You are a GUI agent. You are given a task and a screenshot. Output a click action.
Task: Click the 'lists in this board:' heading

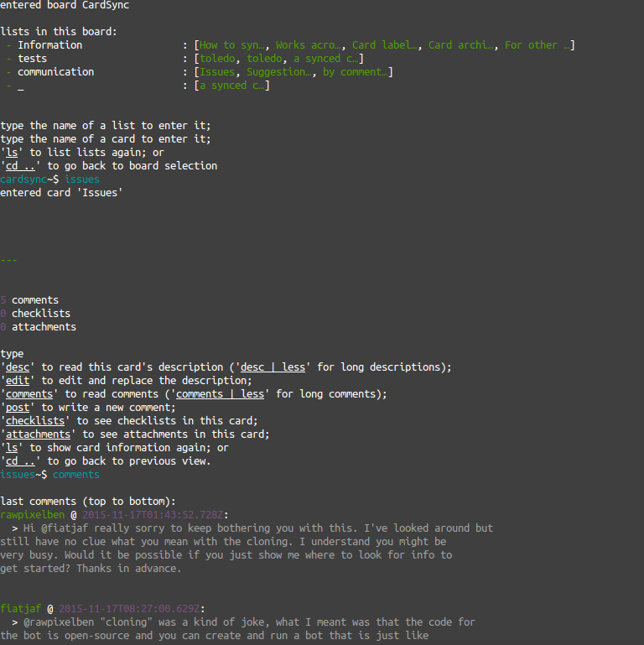(59, 32)
